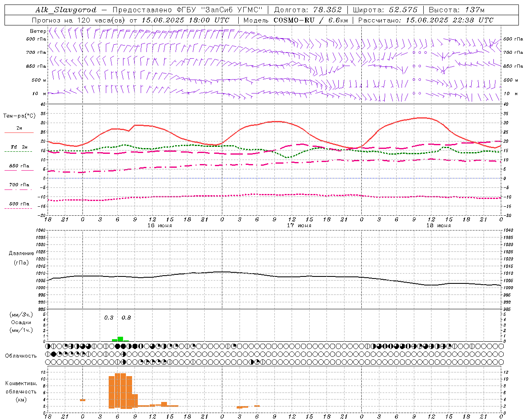The image size is (525, 420).
Task: Click the 'Рассчитано: 15.06.2025 22:38 UTC' timestamp
Action: [x=426, y=20]
